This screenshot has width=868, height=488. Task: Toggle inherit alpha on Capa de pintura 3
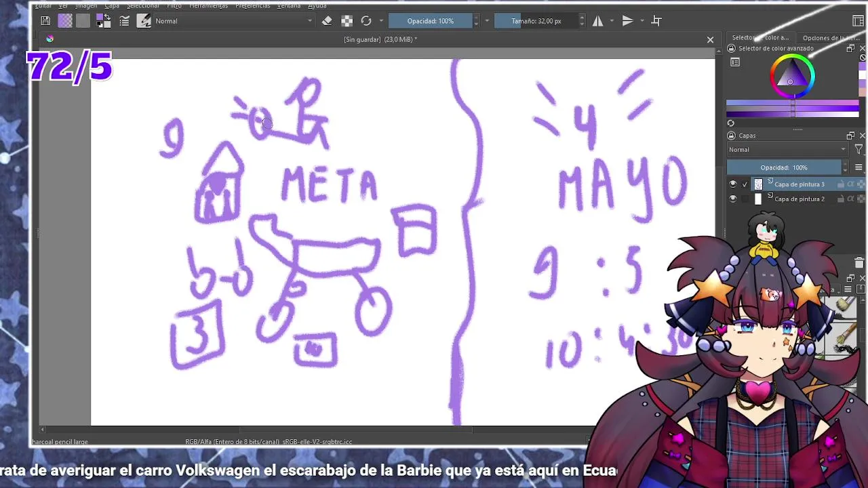(x=851, y=184)
